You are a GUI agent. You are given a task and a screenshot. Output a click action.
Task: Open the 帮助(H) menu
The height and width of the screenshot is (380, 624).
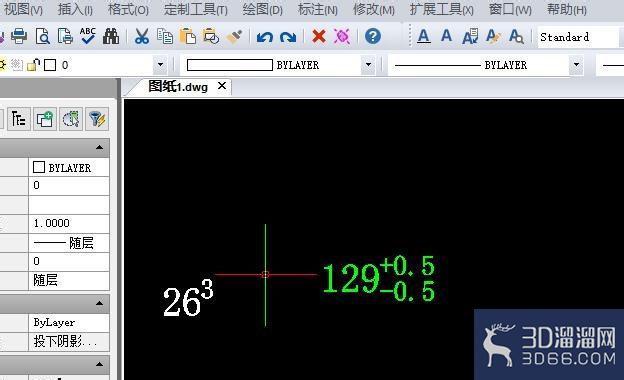tap(567, 9)
